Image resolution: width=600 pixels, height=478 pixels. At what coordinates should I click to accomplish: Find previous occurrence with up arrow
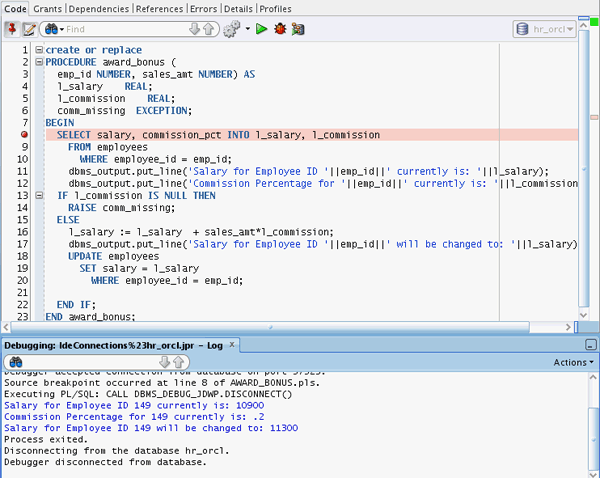tap(208, 30)
